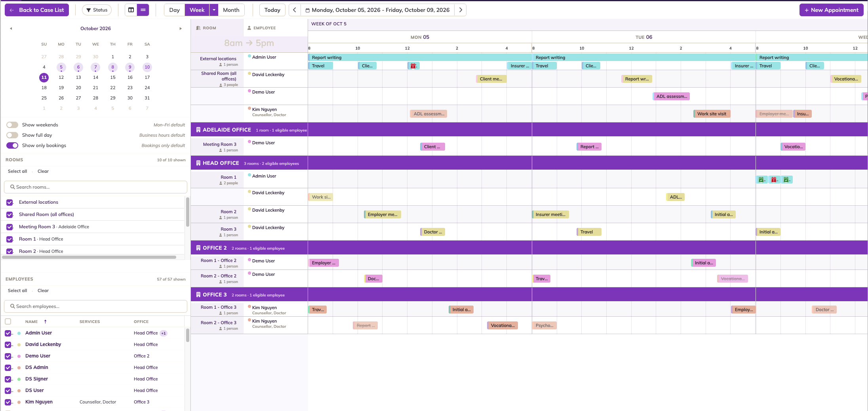Click the Today button
Screen dimensions: 868x411
[272, 10]
